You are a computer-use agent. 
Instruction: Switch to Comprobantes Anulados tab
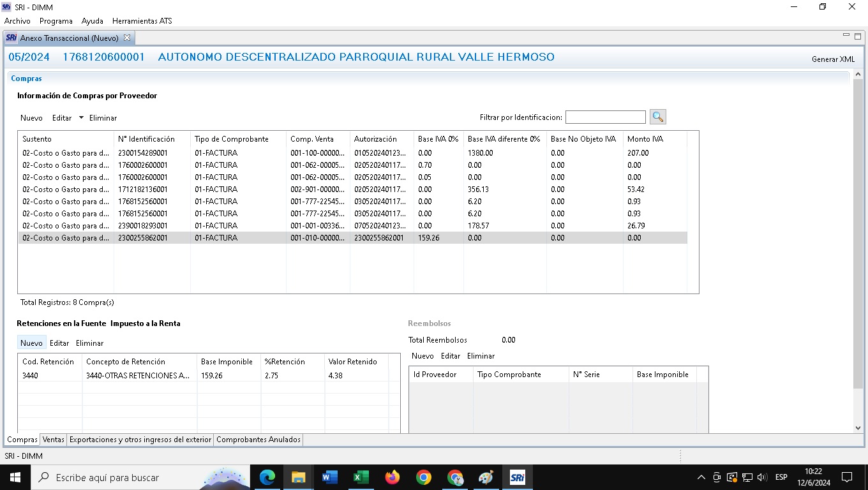pos(258,440)
